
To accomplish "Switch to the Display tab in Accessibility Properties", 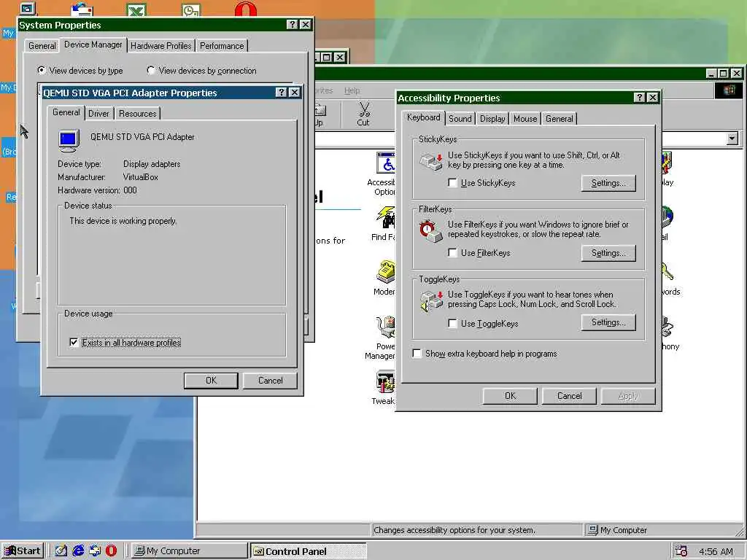I will pyautogui.click(x=492, y=119).
